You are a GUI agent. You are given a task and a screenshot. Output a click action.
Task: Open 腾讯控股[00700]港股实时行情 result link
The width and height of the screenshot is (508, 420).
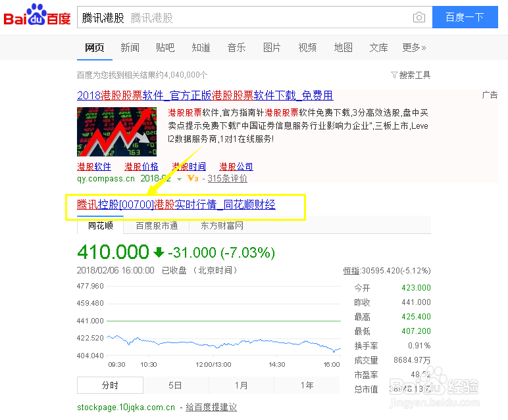pyautogui.click(x=176, y=204)
